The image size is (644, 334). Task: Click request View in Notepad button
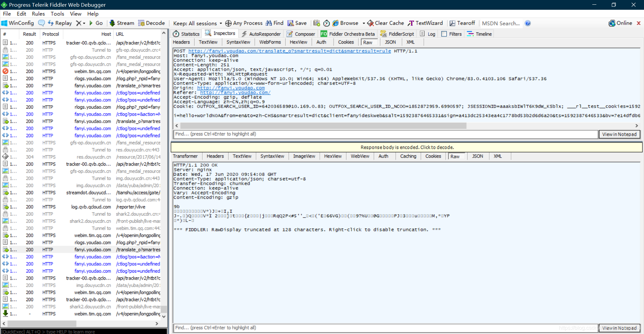pyautogui.click(x=619, y=134)
